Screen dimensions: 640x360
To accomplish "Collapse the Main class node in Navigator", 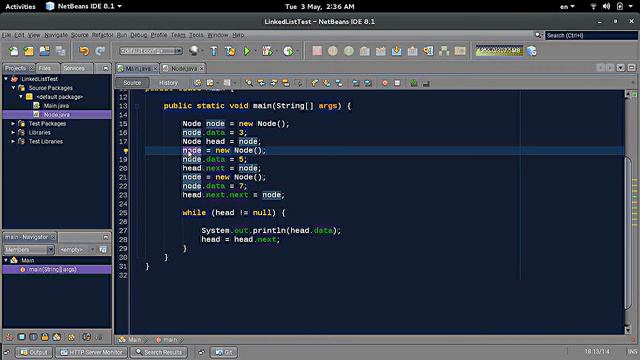I will coord(6,260).
